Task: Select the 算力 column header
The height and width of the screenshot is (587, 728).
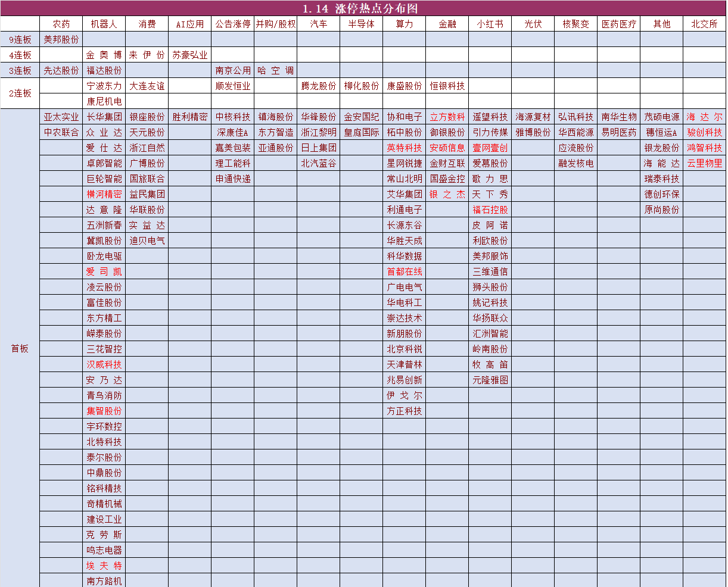Action: pyautogui.click(x=405, y=24)
